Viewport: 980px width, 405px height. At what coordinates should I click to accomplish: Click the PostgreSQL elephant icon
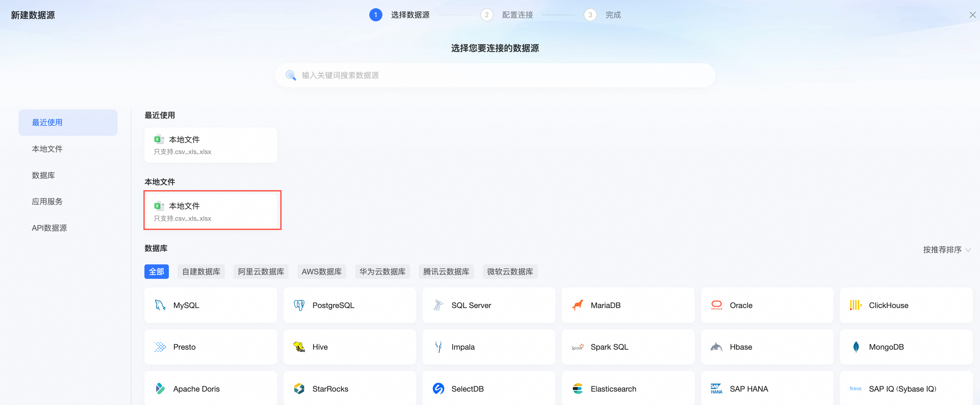click(299, 305)
